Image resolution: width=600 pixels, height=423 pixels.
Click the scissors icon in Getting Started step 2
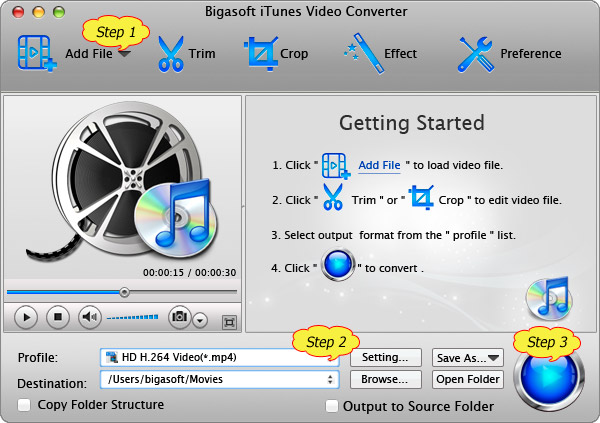pos(333,197)
